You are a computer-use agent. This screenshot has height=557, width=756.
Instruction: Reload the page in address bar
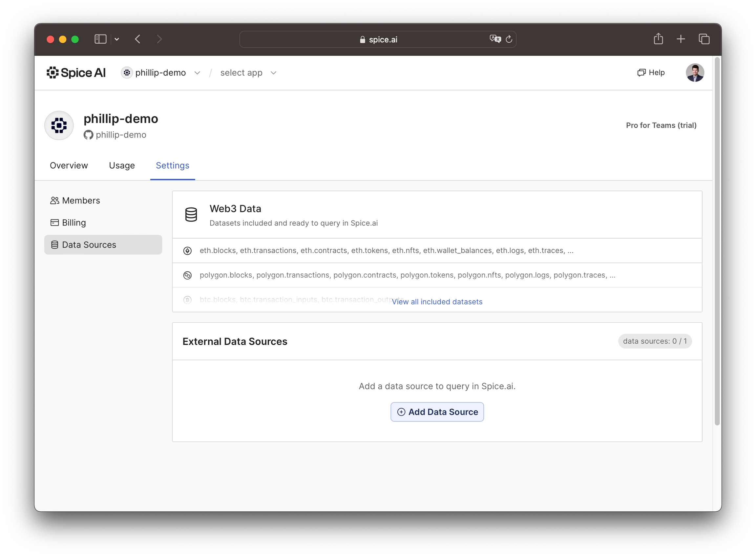[x=509, y=39]
